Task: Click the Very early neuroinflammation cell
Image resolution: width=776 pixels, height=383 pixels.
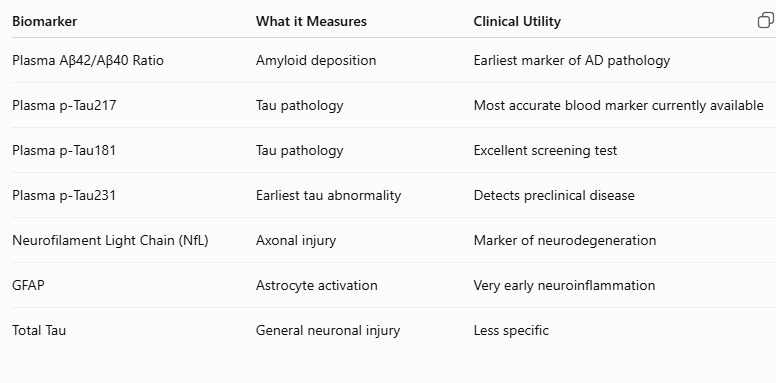Action: coord(564,286)
